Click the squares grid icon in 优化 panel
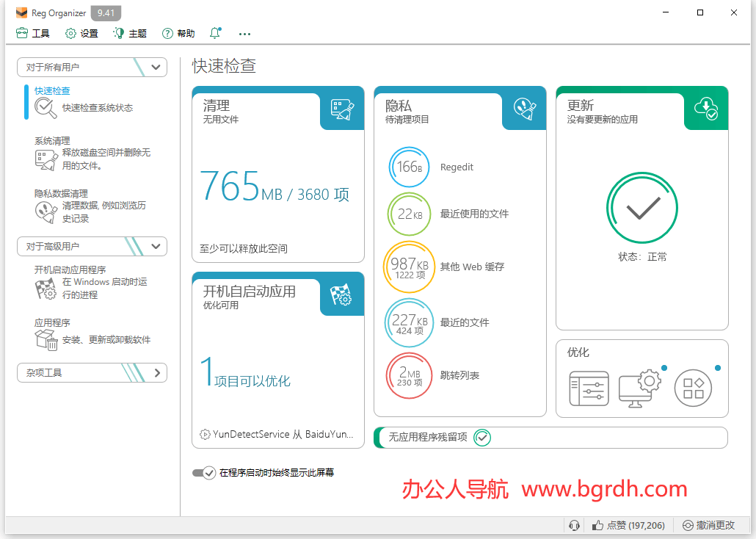756x539 pixels. [x=693, y=388]
